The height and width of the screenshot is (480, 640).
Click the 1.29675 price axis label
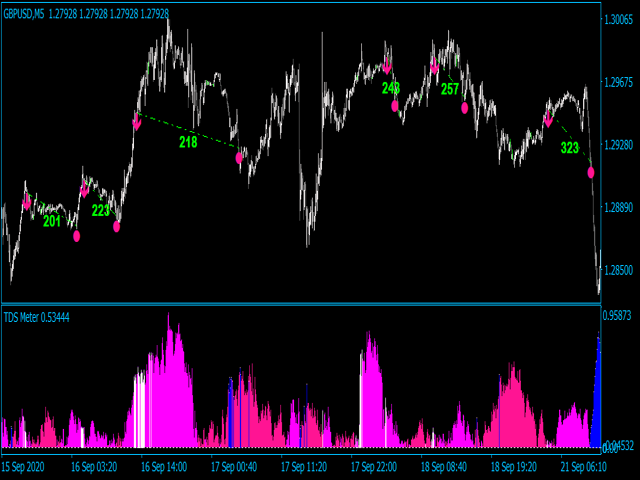pyautogui.click(x=618, y=83)
